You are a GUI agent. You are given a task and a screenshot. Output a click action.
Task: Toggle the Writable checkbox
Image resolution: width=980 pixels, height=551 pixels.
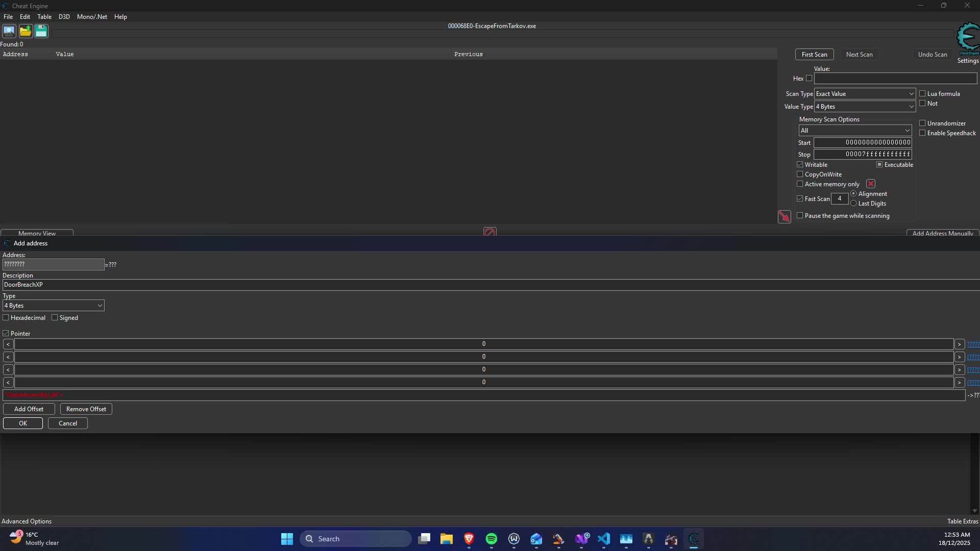[x=800, y=165]
